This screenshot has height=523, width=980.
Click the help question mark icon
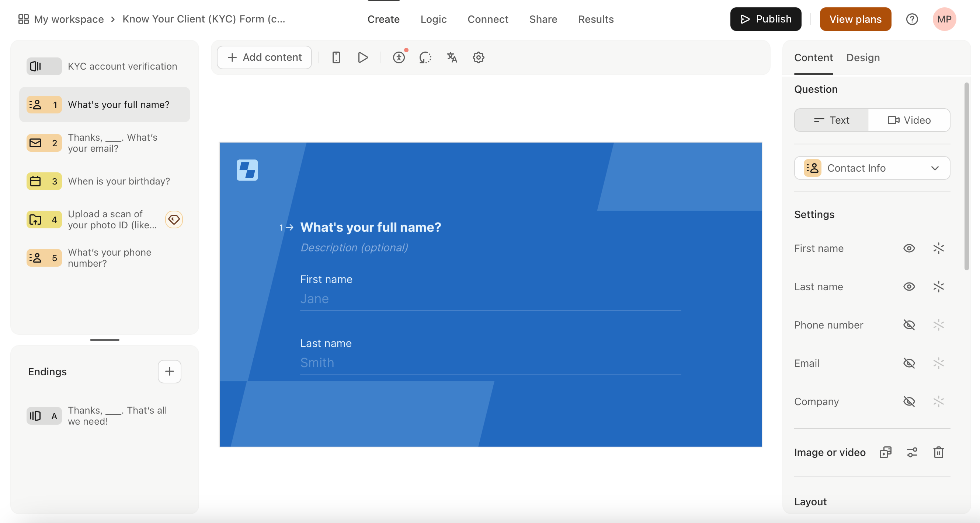coord(911,19)
